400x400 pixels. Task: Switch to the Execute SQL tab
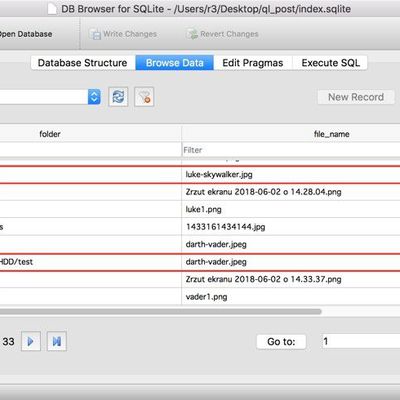[330, 63]
